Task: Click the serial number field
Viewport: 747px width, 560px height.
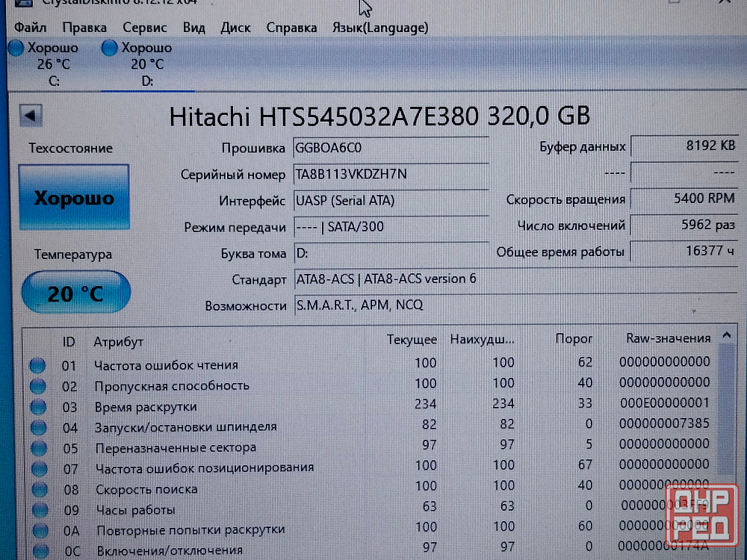Action: 390,174
